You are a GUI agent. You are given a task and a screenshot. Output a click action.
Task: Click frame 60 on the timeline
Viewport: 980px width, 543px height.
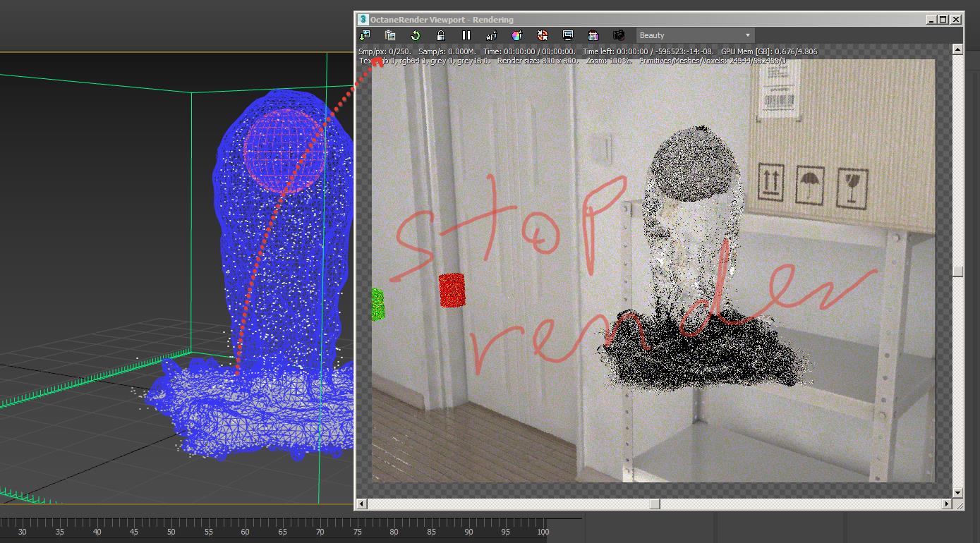[x=246, y=532]
